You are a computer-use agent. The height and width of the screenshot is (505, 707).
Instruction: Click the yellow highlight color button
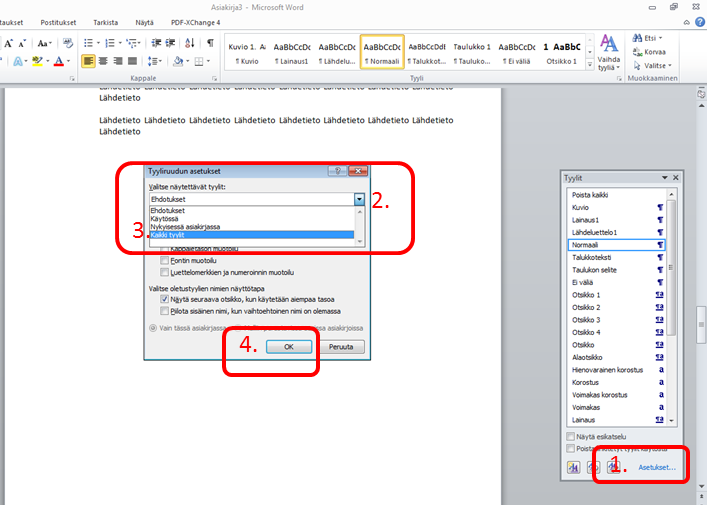coord(37,61)
